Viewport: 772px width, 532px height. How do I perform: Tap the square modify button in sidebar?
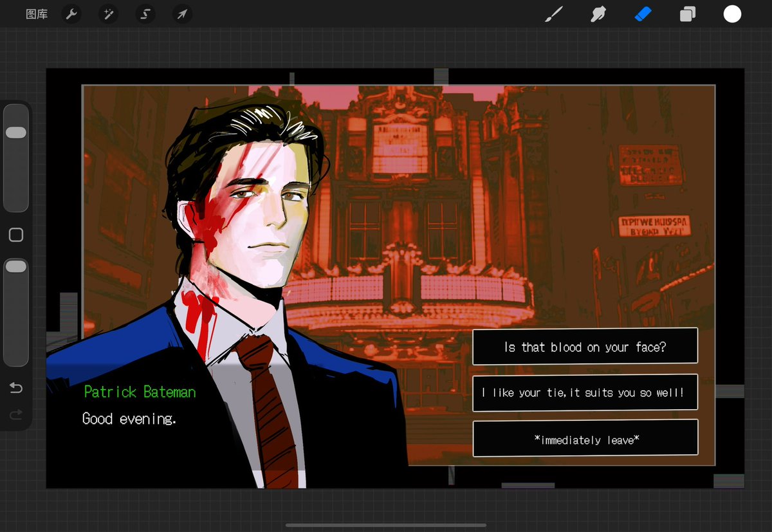tap(16, 235)
